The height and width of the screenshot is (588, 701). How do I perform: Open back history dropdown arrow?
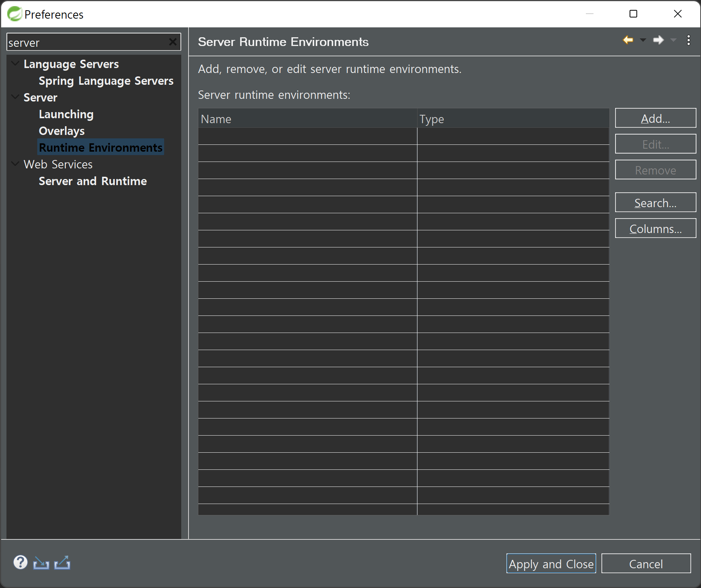[x=643, y=40]
